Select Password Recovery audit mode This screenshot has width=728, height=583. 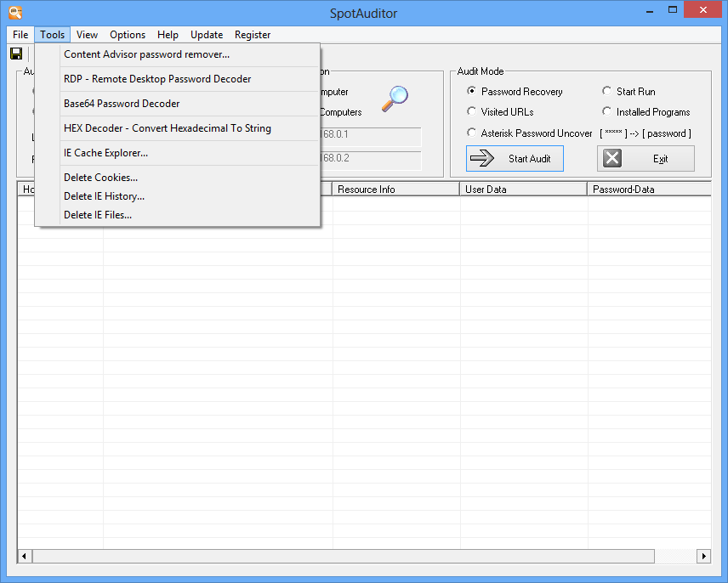(515, 92)
